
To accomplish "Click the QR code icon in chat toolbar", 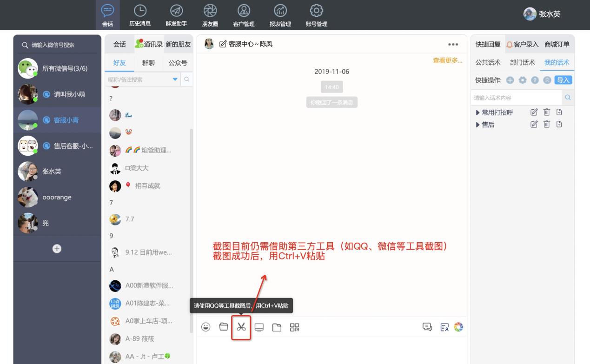I will click(x=295, y=327).
